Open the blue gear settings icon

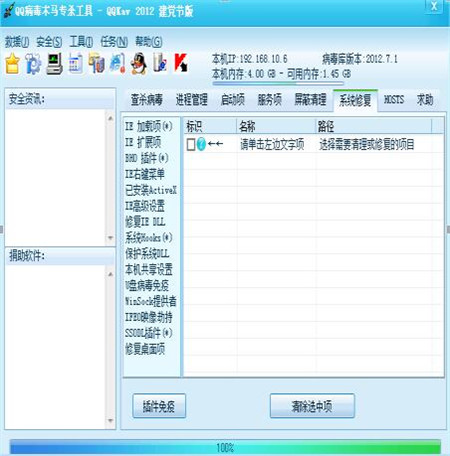[33, 63]
